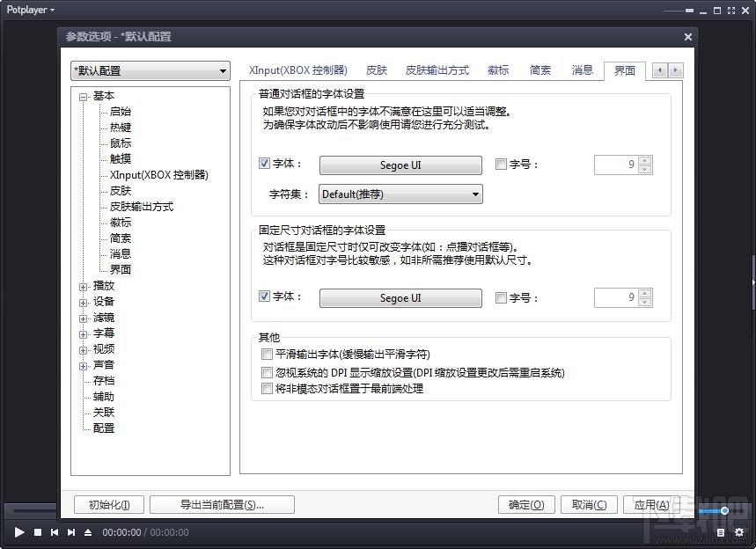Increase the first 字号 value with the up arrow
The image size is (756, 549).
(645, 160)
